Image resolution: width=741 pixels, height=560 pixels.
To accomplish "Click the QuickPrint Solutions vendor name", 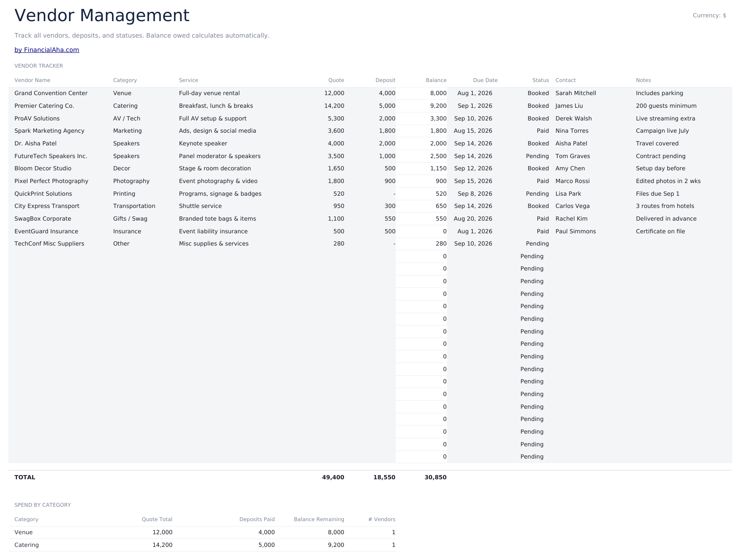I will coord(43,194).
